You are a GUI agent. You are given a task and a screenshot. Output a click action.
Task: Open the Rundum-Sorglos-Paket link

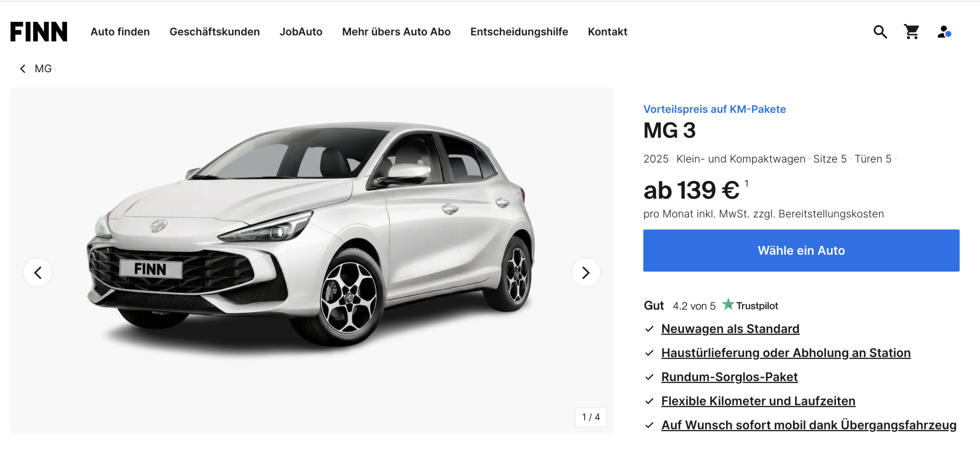click(730, 377)
